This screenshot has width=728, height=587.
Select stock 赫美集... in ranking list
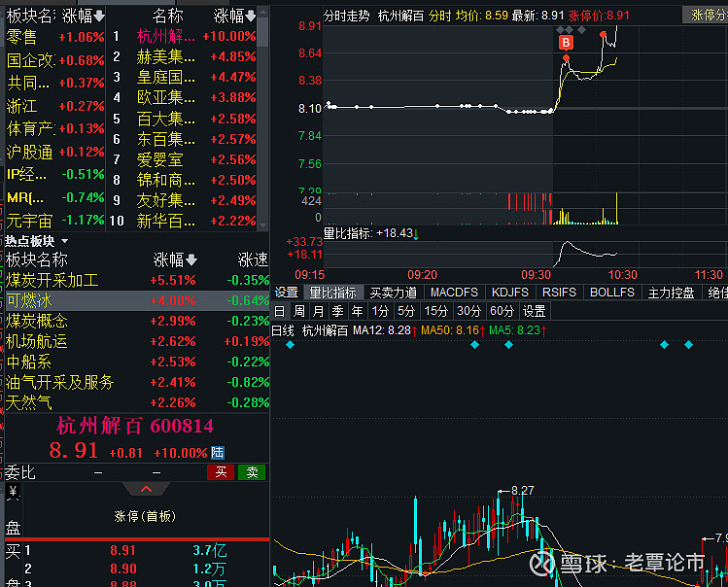(x=184, y=56)
